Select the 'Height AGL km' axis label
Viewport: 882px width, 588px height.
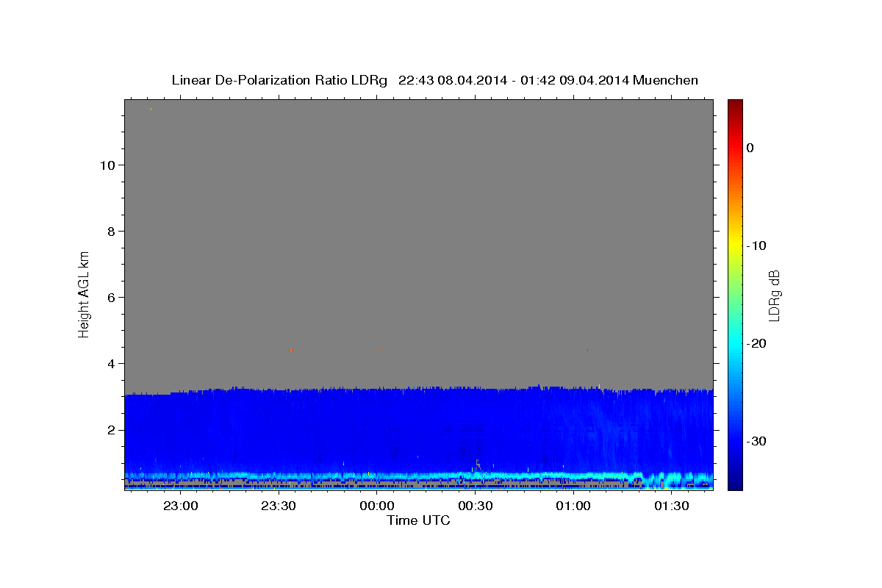click(85, 294)
